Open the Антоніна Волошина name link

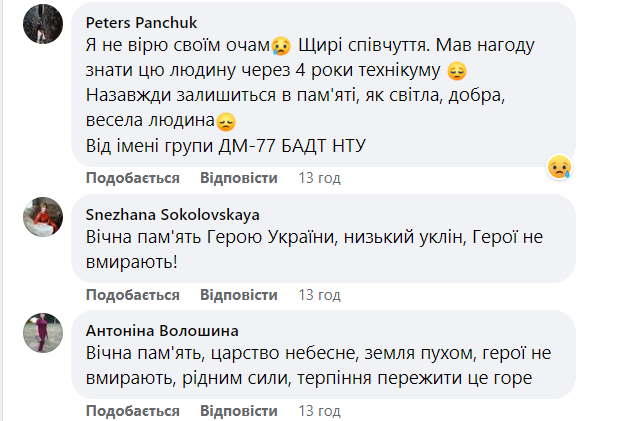[162, 331]
